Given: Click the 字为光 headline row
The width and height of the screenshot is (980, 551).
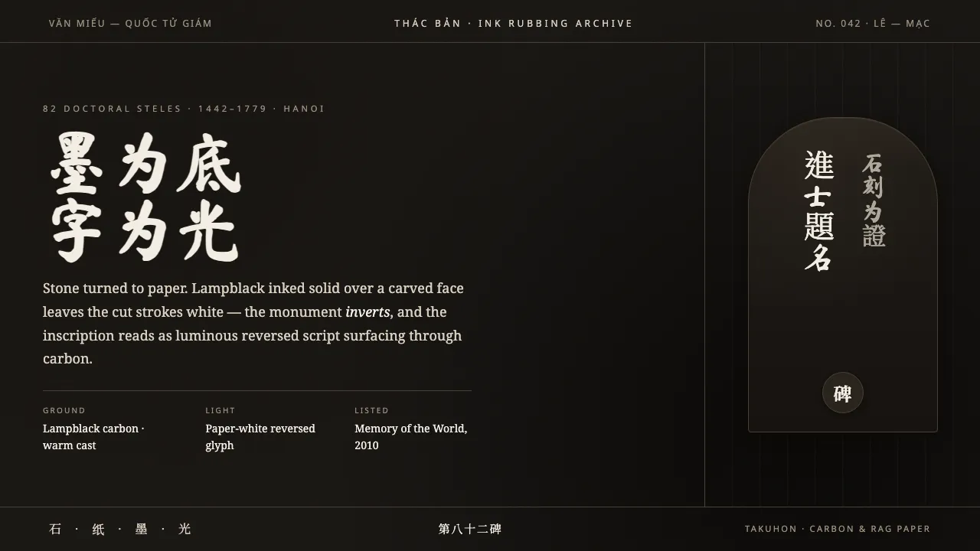Looking at the screenshot, I should tap(145, 230).
